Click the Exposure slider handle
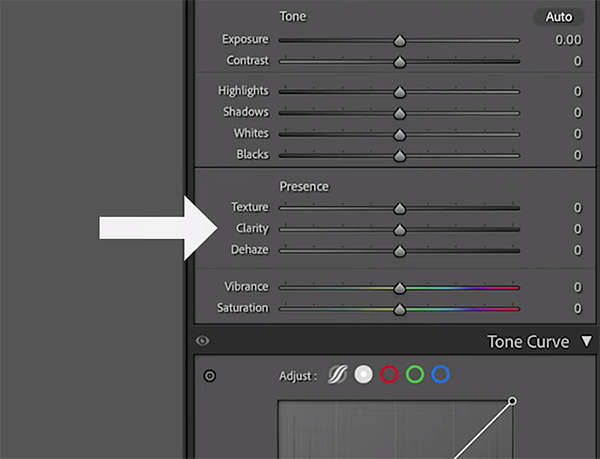Screen dimensions: 600x459 coord(399,42)
